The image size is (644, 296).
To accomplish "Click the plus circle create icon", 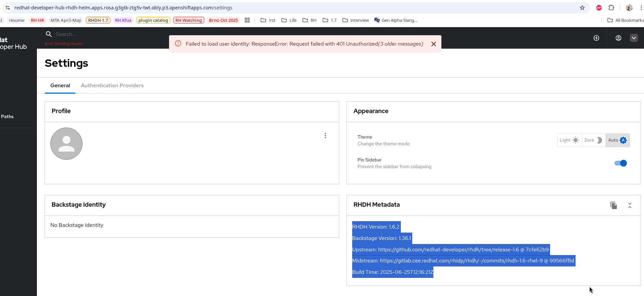I will [596, 38].
